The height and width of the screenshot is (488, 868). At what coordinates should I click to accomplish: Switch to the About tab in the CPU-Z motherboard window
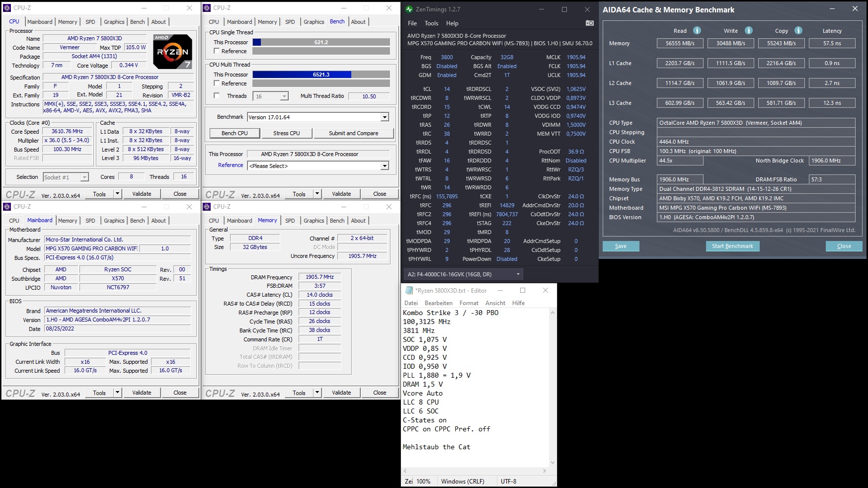point(159,221)
